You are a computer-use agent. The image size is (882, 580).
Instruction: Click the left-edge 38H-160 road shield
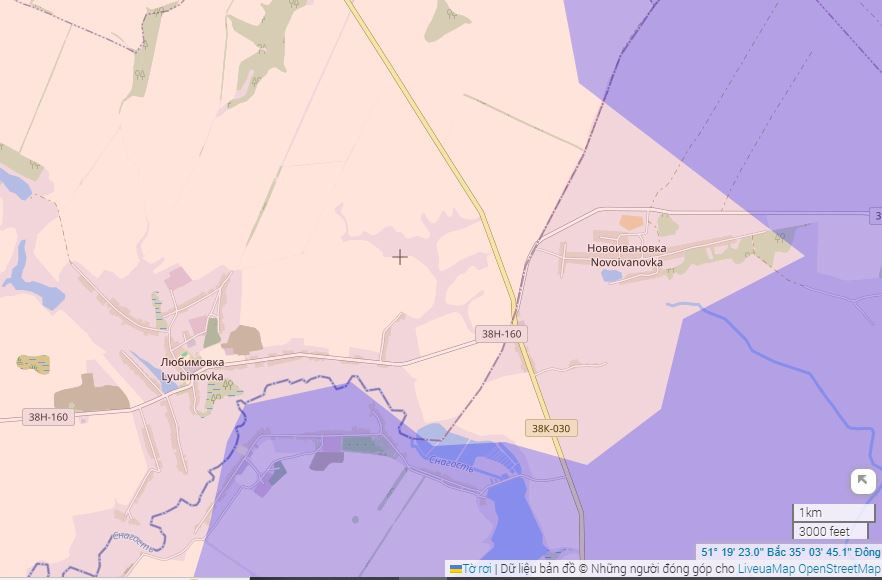[49, 416]
